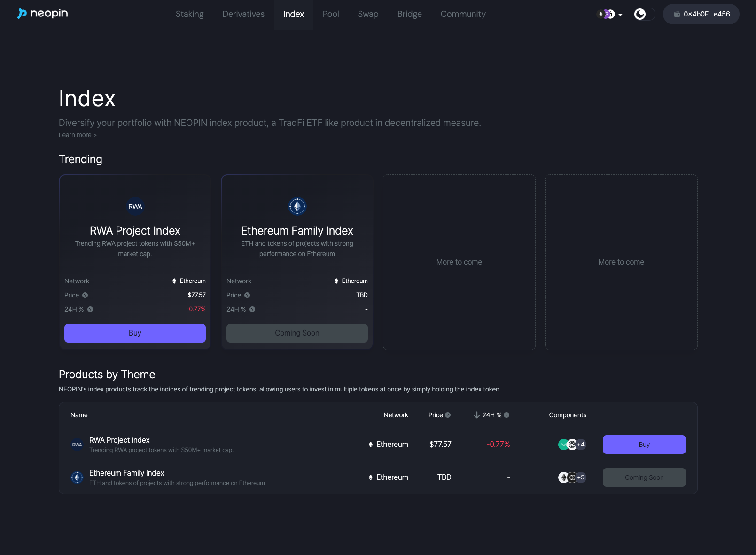Click Buy in the RWA table row
The width and height of the screenshot is (756, 555).
click(x=644, y=445)
